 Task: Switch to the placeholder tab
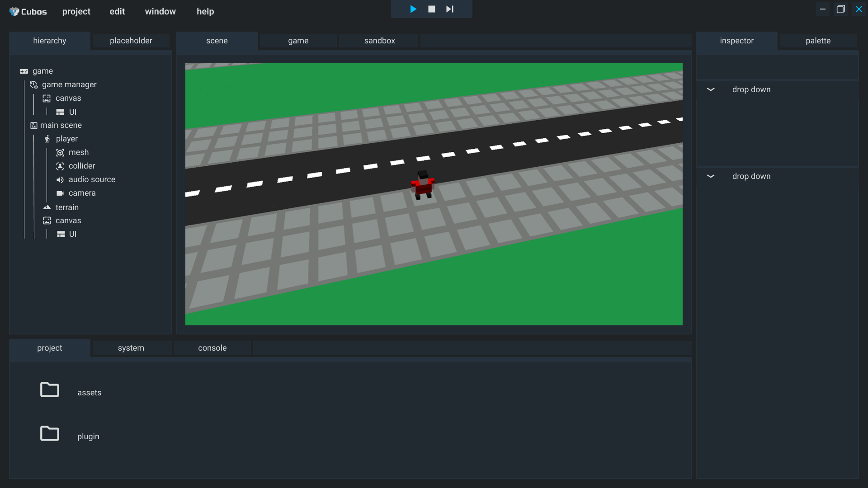click(x=131, y=41)
